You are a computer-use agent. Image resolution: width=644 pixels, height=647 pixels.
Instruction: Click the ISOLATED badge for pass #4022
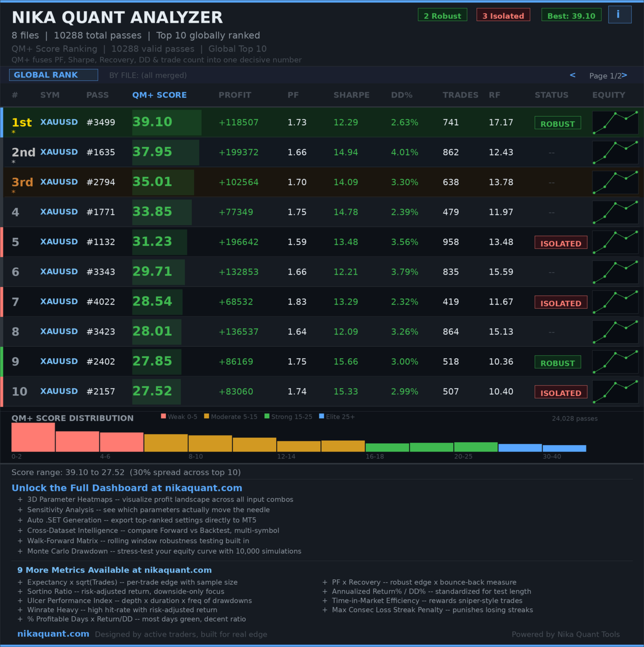561,303
